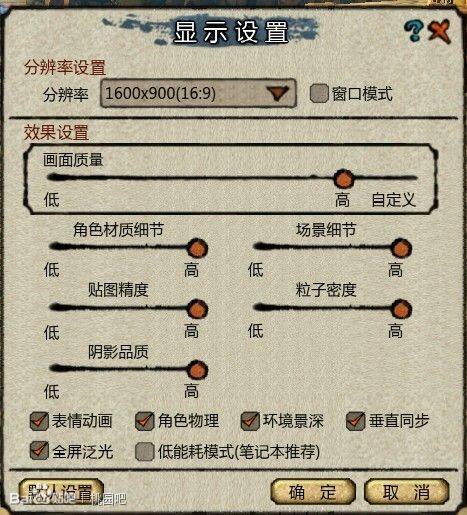Viewport: 467px width, 515px height.
Task: Enable the 窗口模式 checkbox
Action: pyautogui.click(x=319, y=93)
